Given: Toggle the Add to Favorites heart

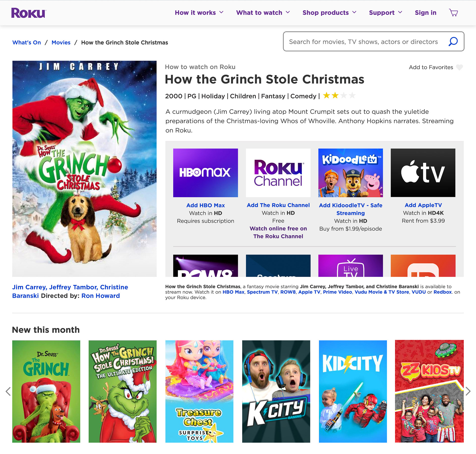Looking at the screenshot, I should pyautogui.click(x=459, y=67).
